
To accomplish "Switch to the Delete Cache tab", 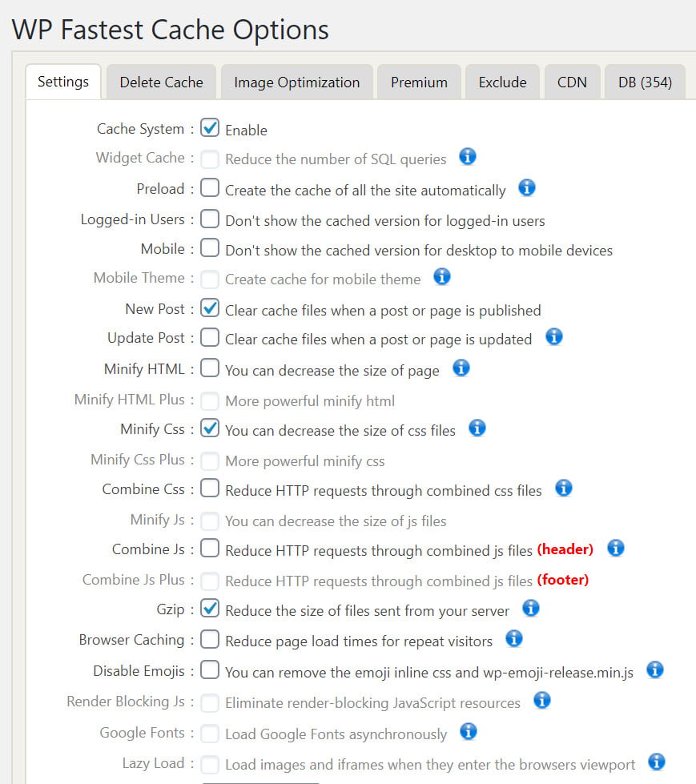I will pyautogui.click(x=162, y=82).
